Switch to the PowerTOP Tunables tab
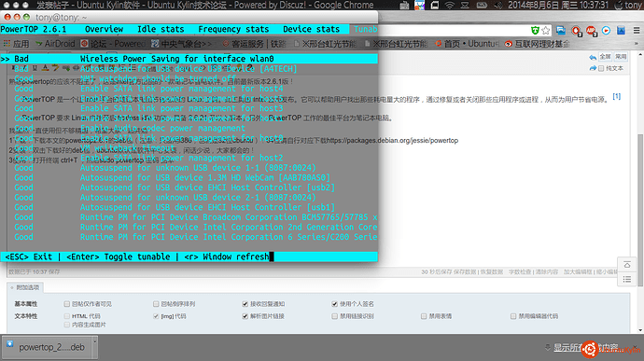 pos(365,29)
